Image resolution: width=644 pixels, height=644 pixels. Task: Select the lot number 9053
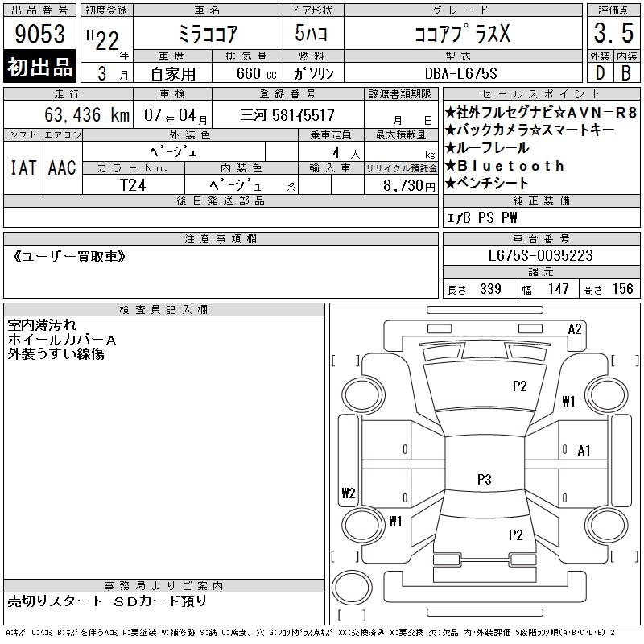click(x=40, y=35)
